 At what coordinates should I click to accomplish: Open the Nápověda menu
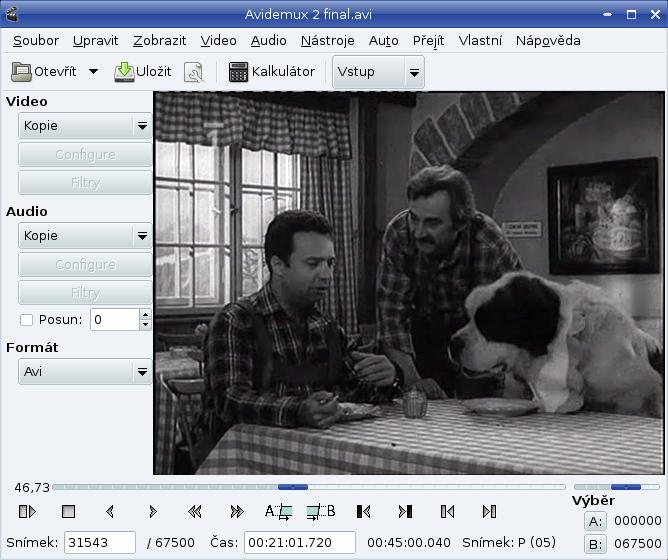(548, 40)
